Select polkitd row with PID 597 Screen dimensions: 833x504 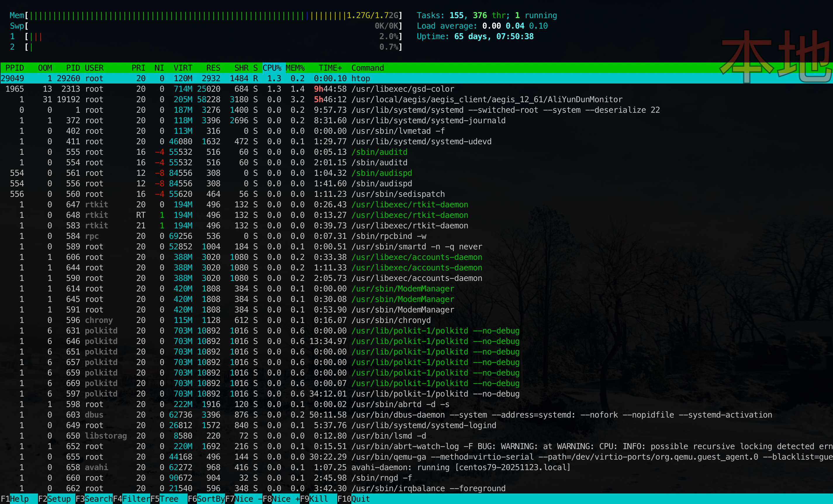coord(416,394)
